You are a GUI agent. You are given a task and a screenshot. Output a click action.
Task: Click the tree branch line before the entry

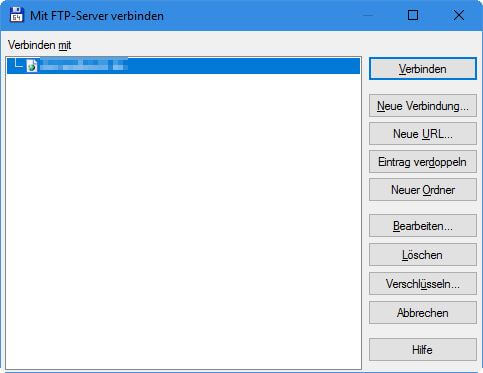click(x=18, y=63)
